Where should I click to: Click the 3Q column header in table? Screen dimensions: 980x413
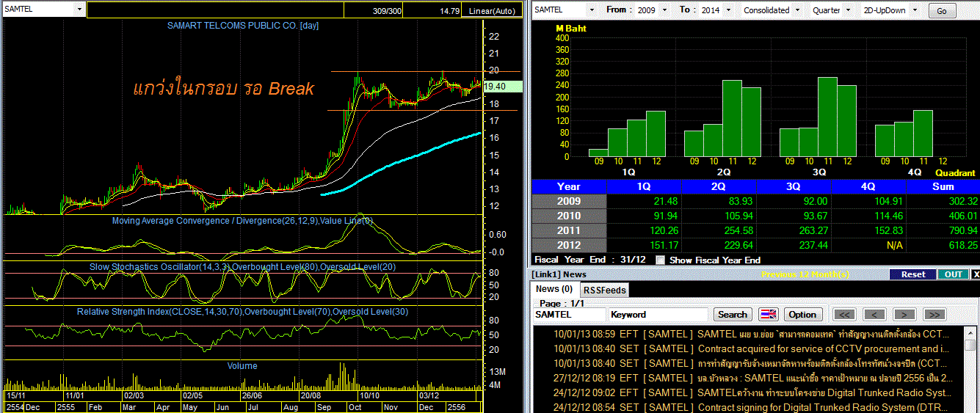(x=794, y=186)
